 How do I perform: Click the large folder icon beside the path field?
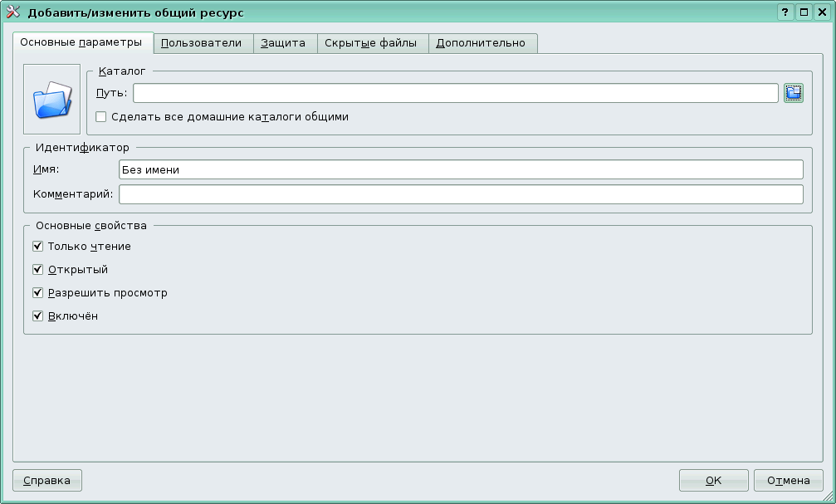(x=52, y=98)
